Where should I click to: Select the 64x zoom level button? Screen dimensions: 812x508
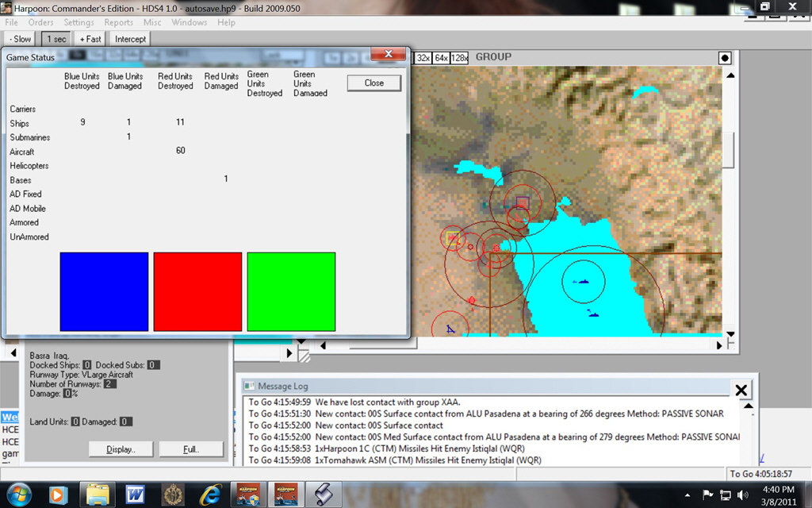tap(442, 58)
